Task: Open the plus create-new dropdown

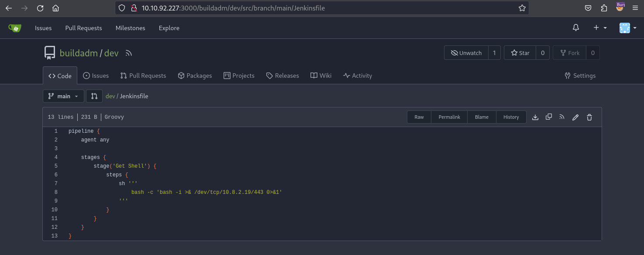Action: point(600,28)
